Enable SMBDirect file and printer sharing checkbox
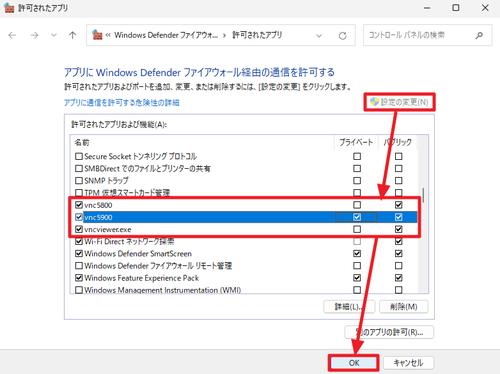This screenshot has height=374, width=500. [79, 168]
